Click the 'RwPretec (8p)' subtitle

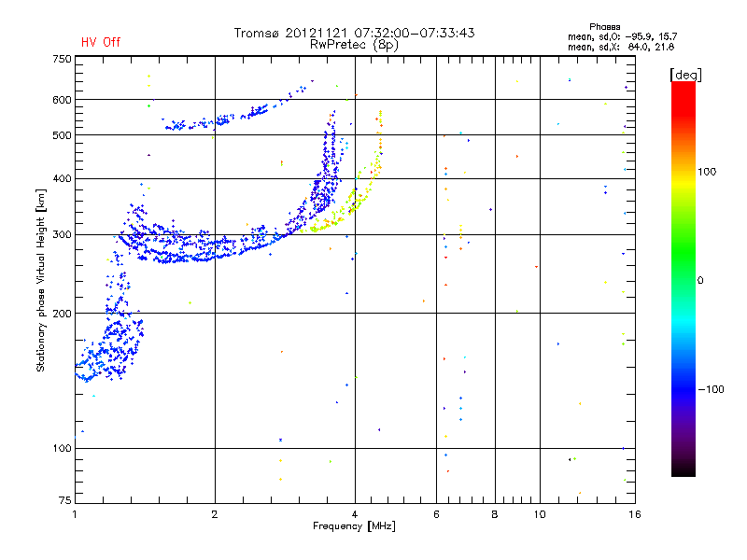(354, 45)
